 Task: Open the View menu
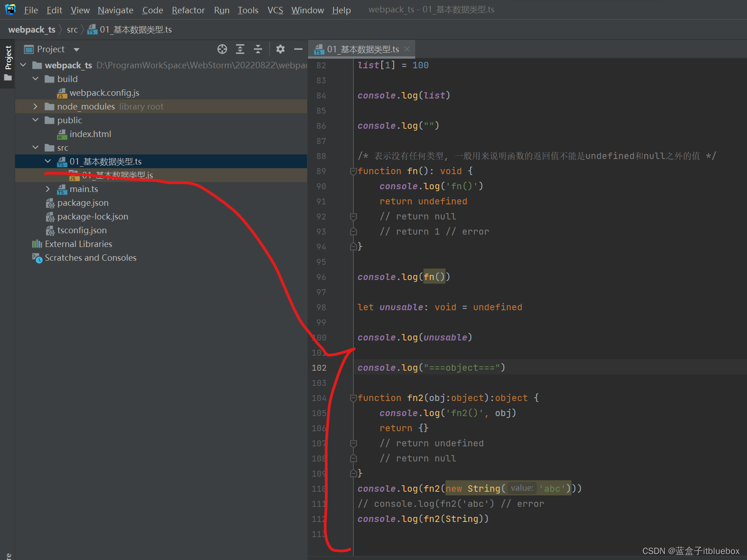pos(80,10)
